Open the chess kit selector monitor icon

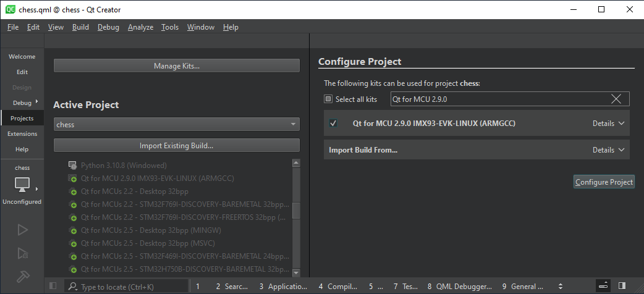click(22, 184)
